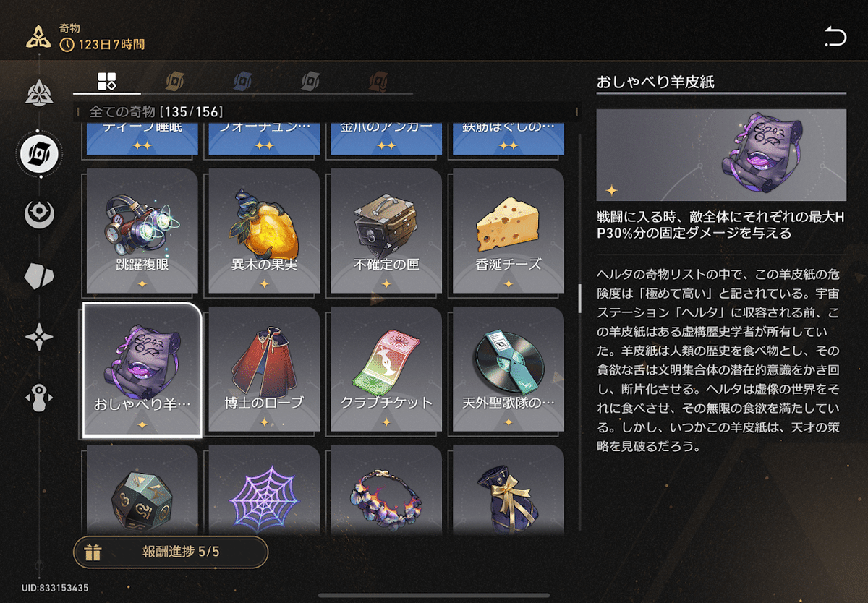The height and width of the screenshot is (603, 868).
Task: Click the gift box reward icon
Action: click(93, 552)
